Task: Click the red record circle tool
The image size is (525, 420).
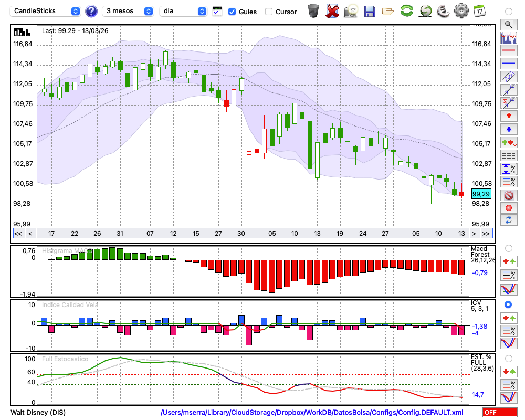Action: (x=509, y=208)
